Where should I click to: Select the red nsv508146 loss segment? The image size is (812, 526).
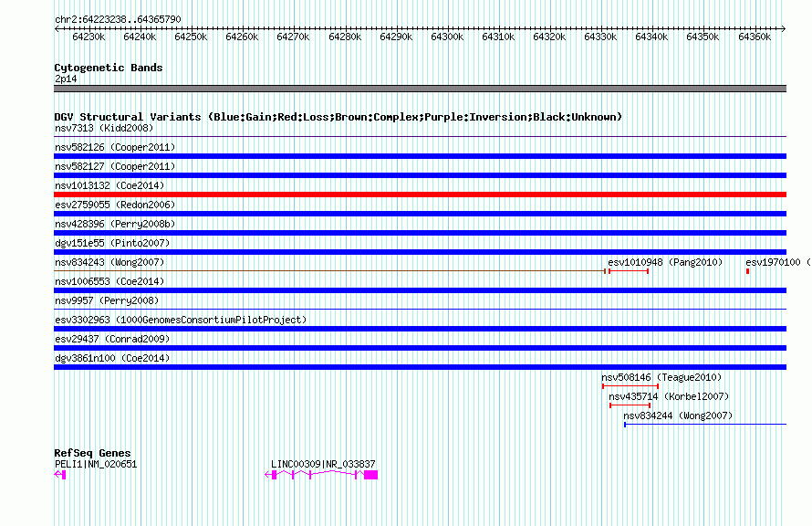click(x=630, y=386)
